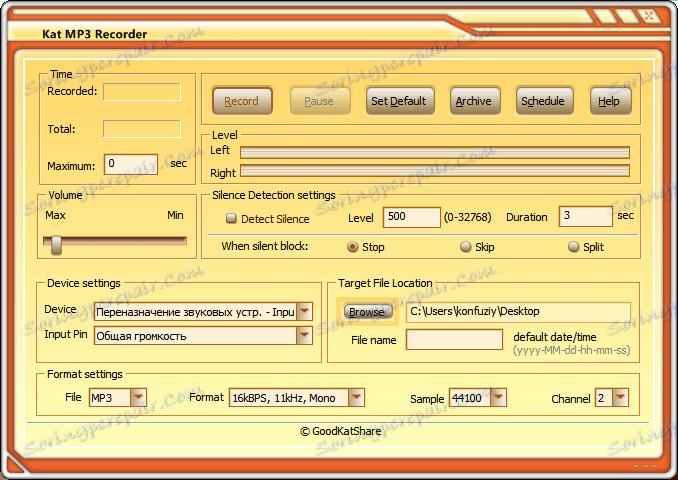
Task: Click the target path C:\Users\konfuziy\Desktop field
Action: click(518, 312)
